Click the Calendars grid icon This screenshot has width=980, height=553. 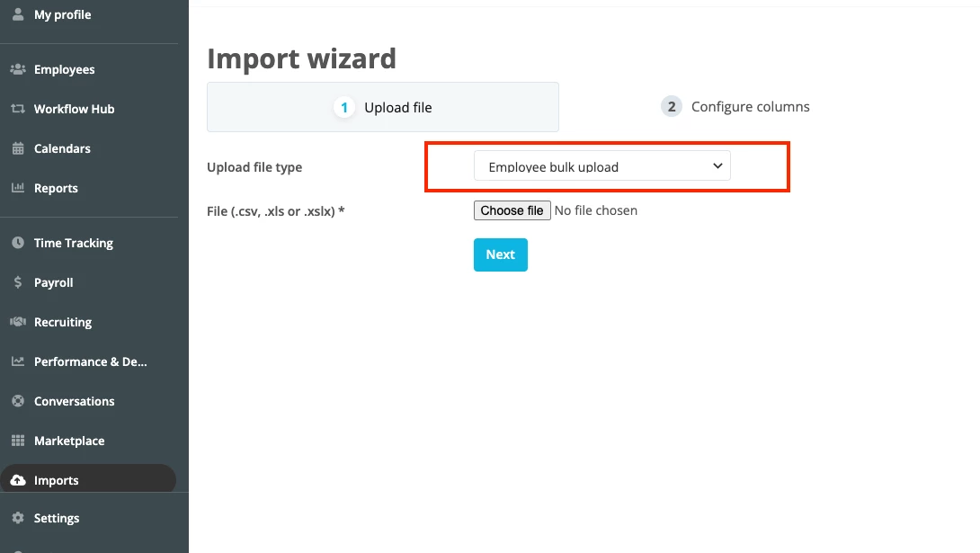(18, 148)
